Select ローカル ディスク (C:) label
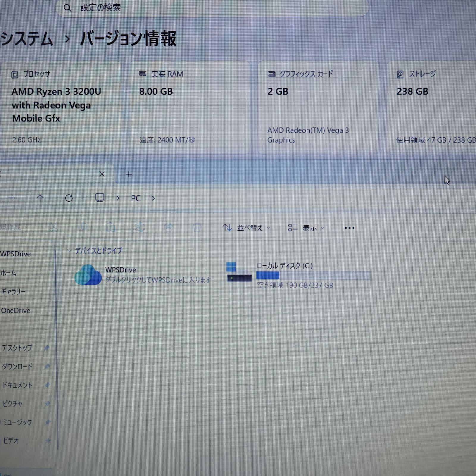The image size is (476, 476). (285, 266)
